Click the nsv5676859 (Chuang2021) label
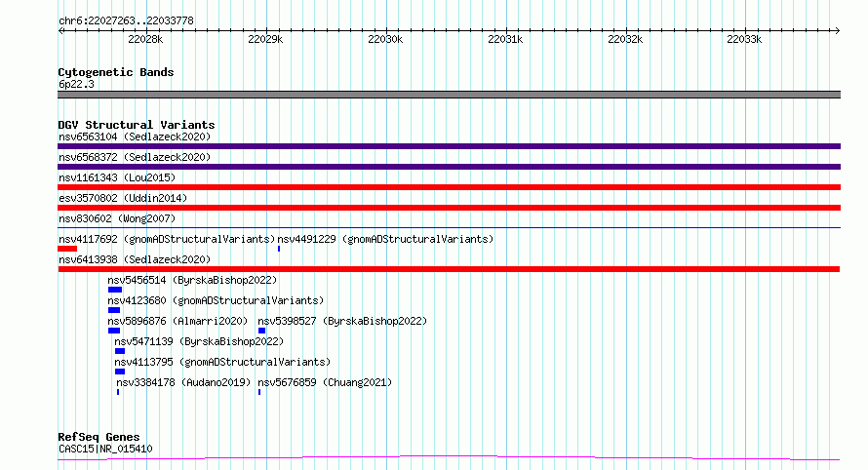Screen dimensions: 868x470 point(325,382)
